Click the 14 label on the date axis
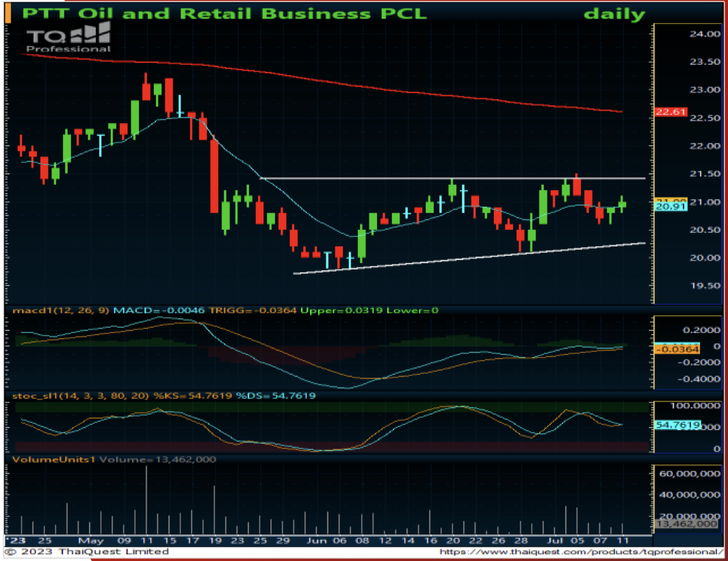The width and height of the screenshot is (728, 561). [x=408, y=540]
